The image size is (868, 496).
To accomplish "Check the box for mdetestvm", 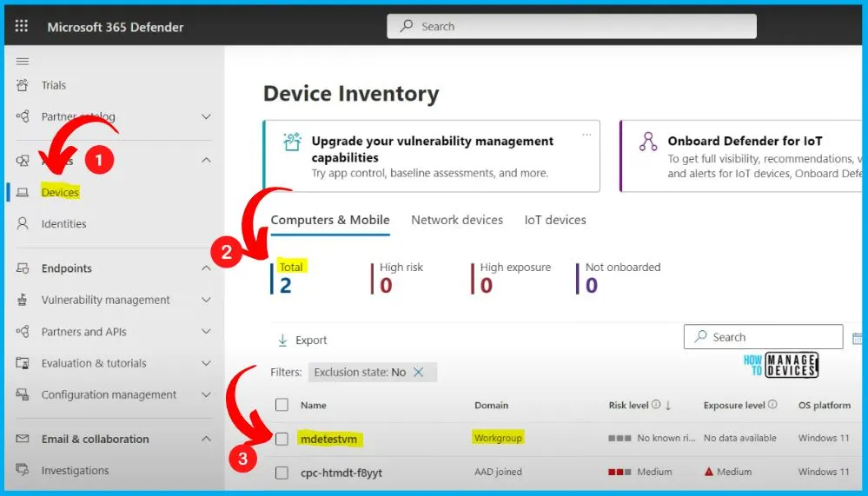I will click(282, 439).
